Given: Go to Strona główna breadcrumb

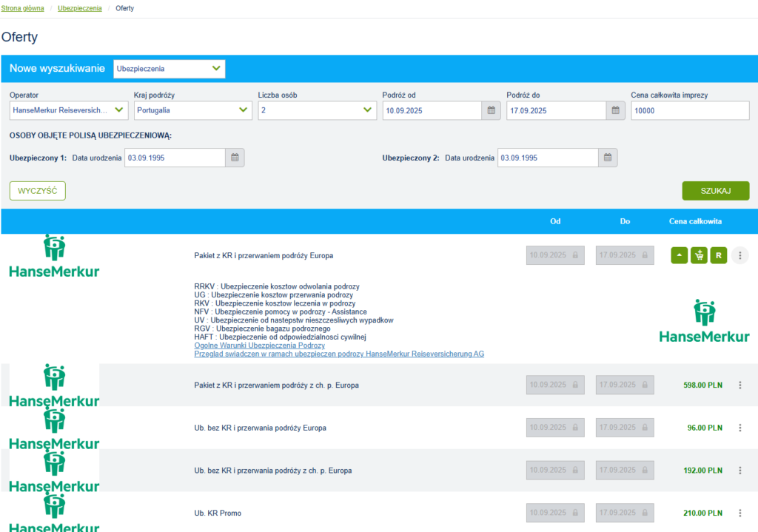Looking at the screenshot, I should [22, 8].
